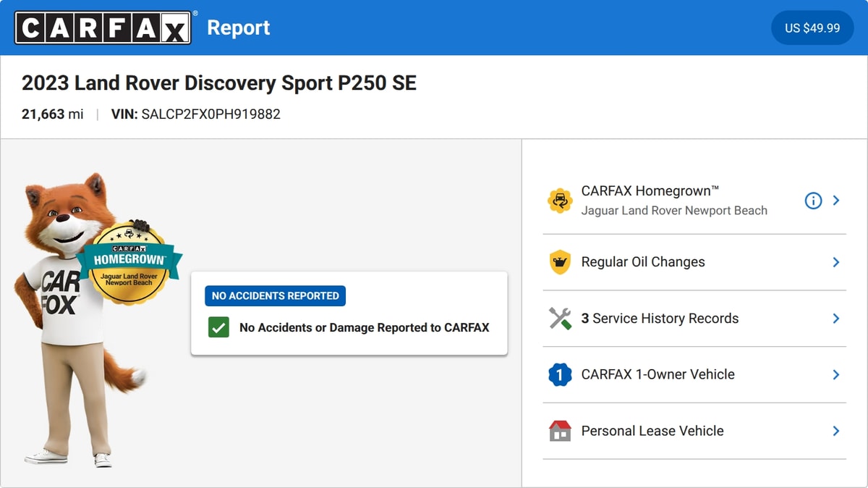This screenshot has width=868, height=488.
Task: Click the VIN SALCP2FX0PH919882 text
Action: pyautogui.click(x=196, y=114)
